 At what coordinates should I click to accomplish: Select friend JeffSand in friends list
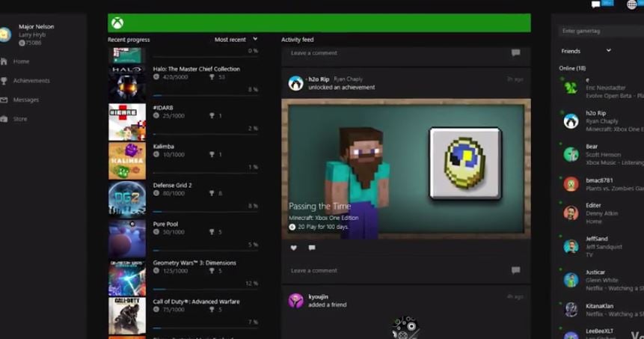(601, 246)
